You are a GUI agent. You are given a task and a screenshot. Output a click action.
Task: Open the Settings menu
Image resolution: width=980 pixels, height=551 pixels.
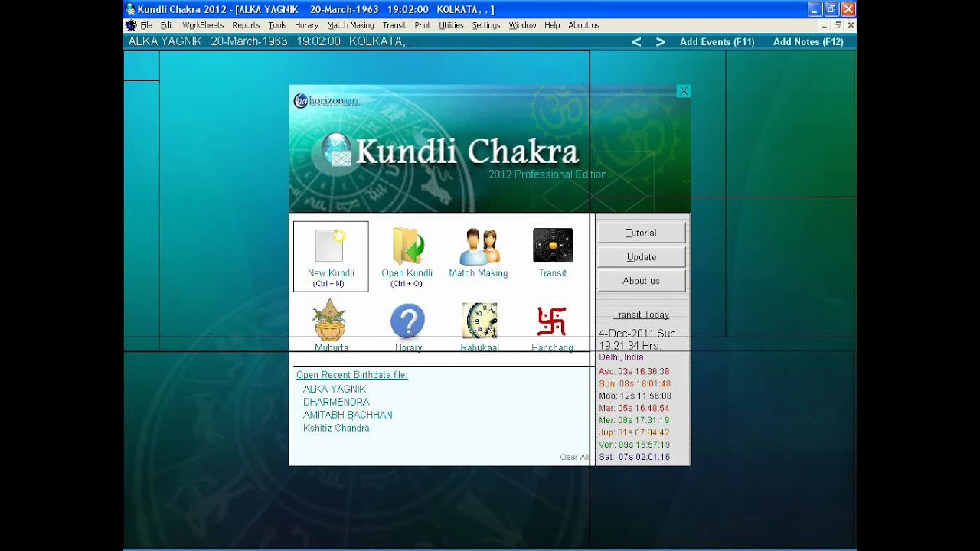pyautogui.click(x=486, y=25)
